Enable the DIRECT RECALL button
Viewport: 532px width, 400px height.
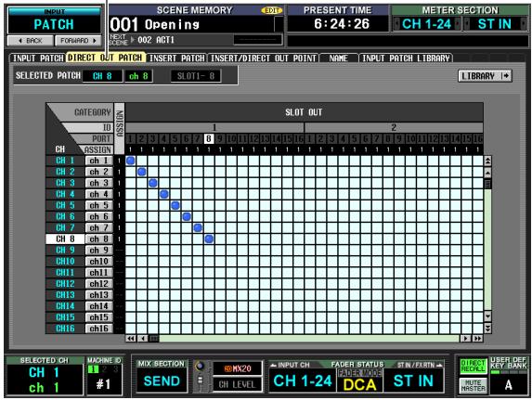473,366
